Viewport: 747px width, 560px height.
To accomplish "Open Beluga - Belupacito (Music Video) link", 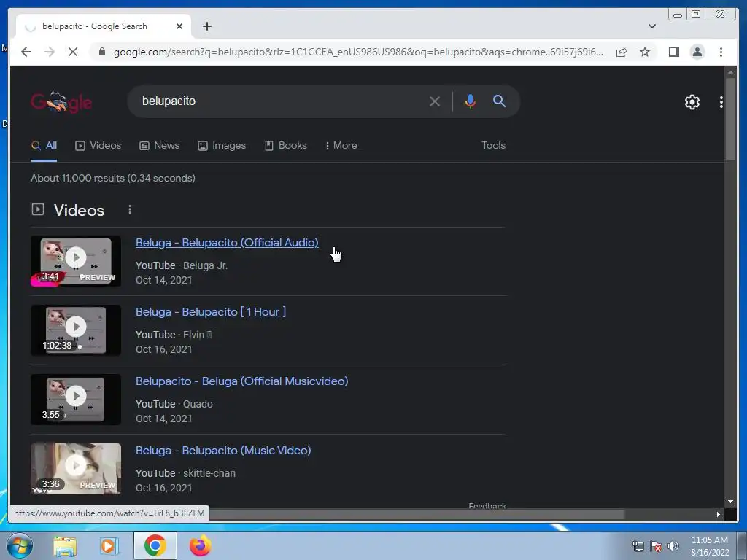I will [x=223, y=451].
